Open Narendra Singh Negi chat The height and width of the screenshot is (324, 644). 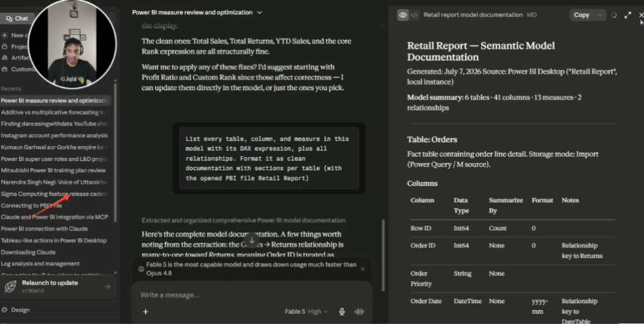pyautogui.click(x=55, y=182)
